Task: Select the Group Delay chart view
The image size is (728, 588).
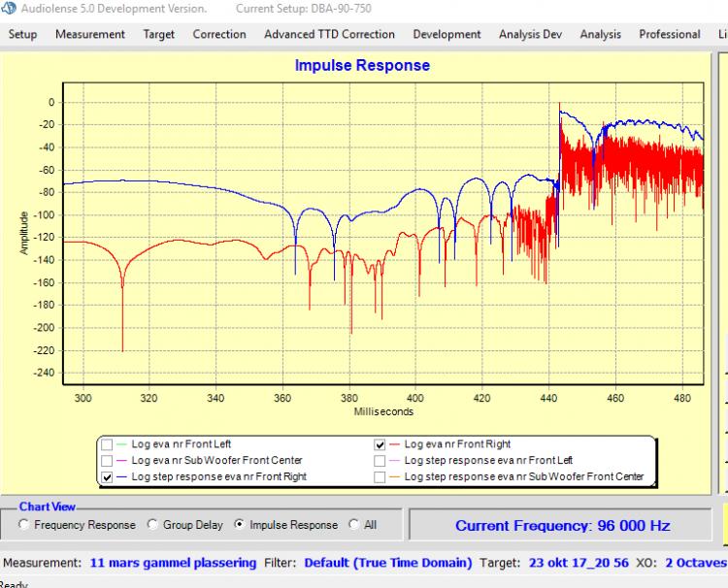Action: [152, 524]
